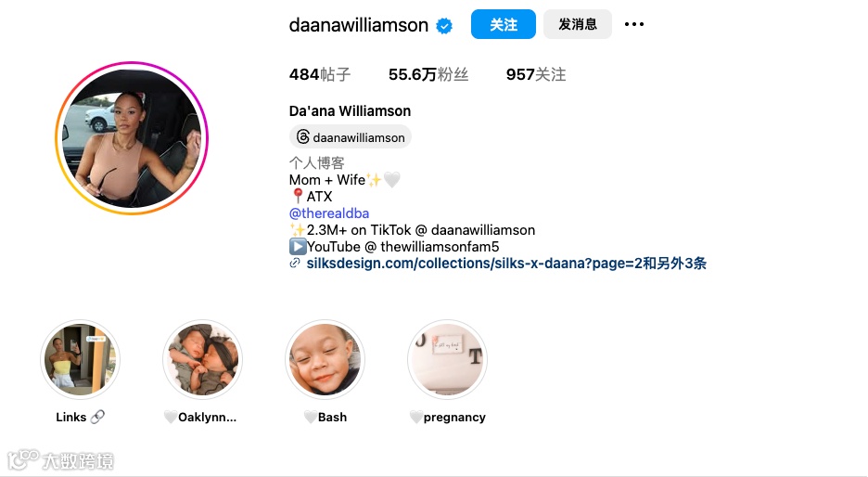Click the 484 帖子 posts count
Viewport: 868px width, 477px height.
click(x=320, y=74)
